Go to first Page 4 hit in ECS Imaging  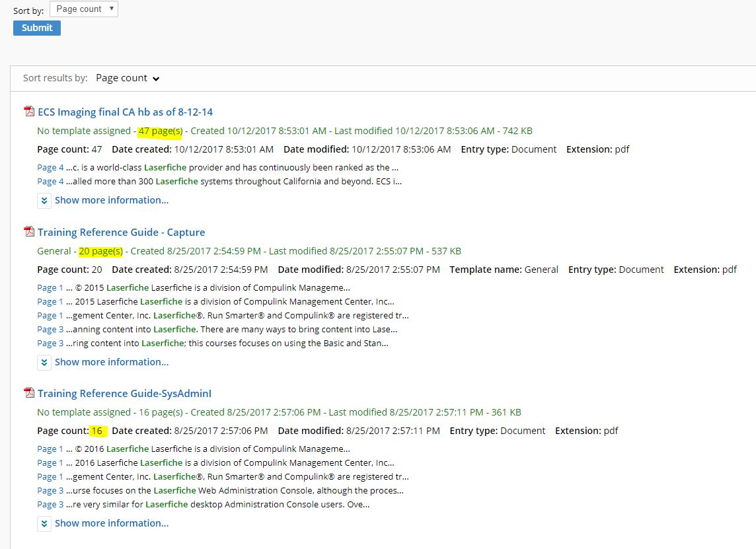click(x=50, y=167)
